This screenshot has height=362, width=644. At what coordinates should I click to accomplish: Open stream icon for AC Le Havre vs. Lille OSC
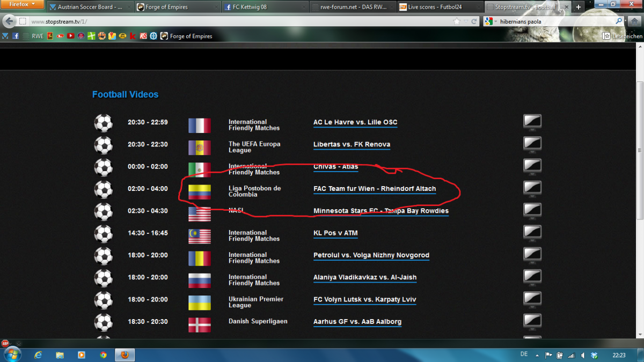point(532,122)
